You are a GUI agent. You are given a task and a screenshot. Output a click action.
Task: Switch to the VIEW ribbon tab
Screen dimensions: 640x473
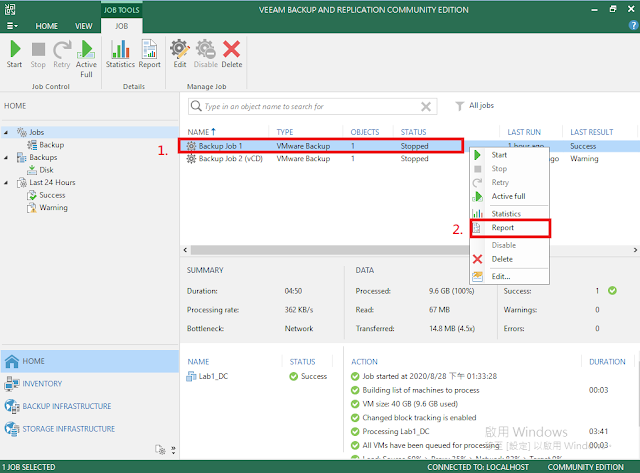[x=84, y=26]
